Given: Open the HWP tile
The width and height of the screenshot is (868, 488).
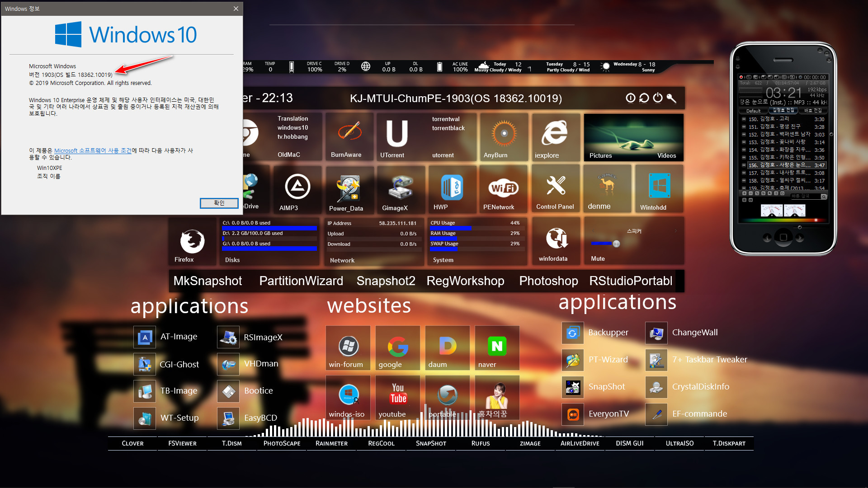Looking at the screenshot, I should (x=452, y=189).
